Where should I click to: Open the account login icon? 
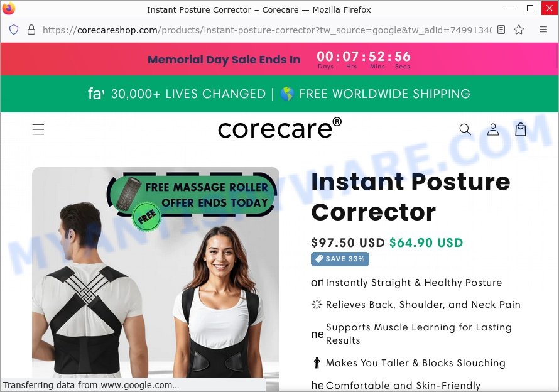(x=493, y=129)
